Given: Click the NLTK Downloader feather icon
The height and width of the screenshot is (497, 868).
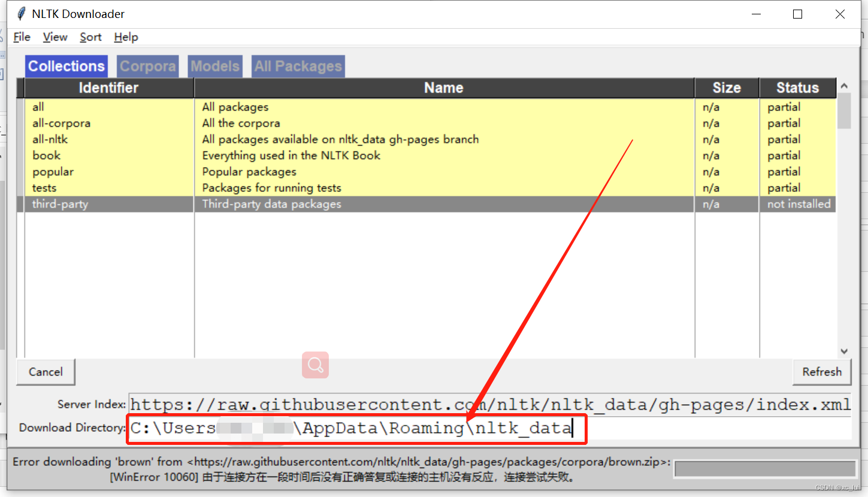Looking at the screenshot, I should [x=22, y=14].
